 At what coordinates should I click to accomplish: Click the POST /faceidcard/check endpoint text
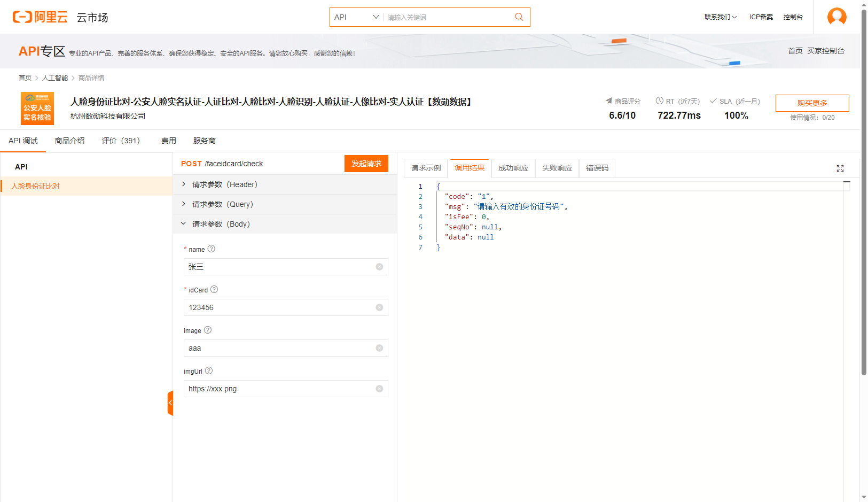coord(222,164)
